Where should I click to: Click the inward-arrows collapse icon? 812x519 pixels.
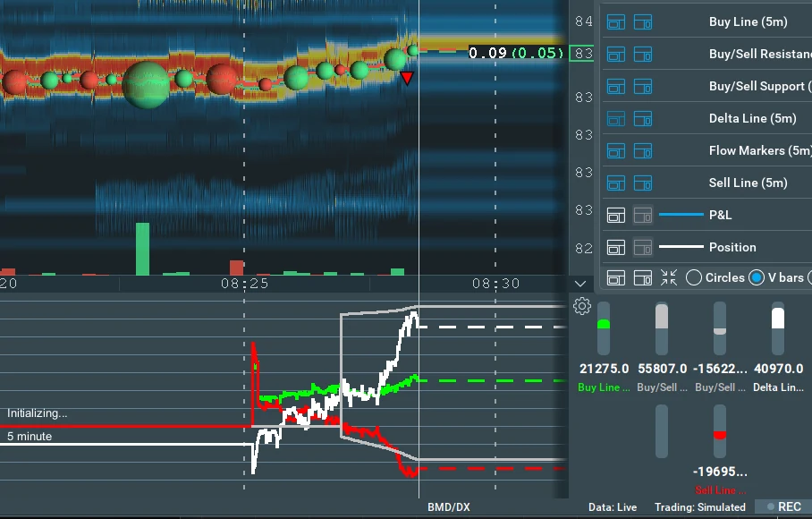669,277
